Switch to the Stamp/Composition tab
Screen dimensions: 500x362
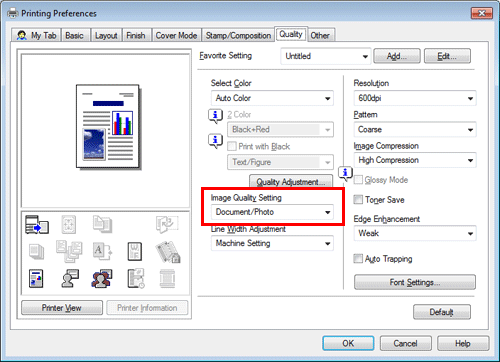pyautogui.click(x=238, y=35)
